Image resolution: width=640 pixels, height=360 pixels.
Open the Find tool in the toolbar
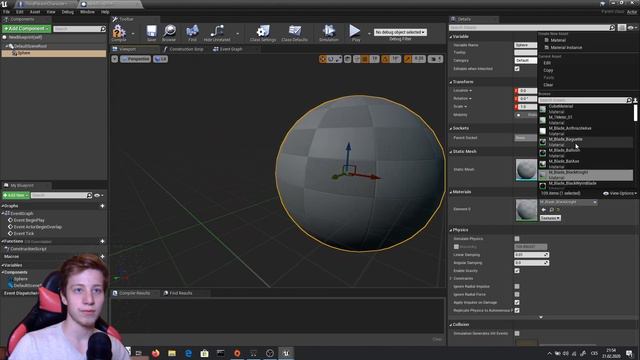pos(192,32)
